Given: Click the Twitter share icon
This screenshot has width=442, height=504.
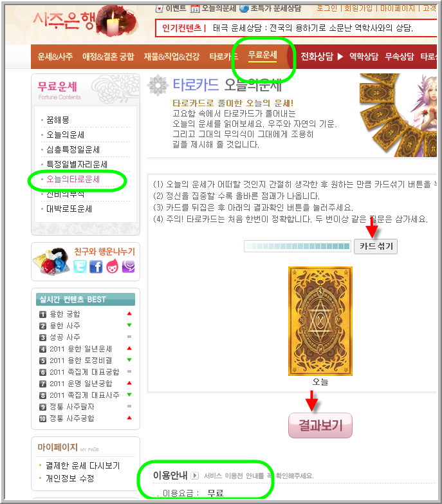Looking at the screenshot, I should (80, 266).
